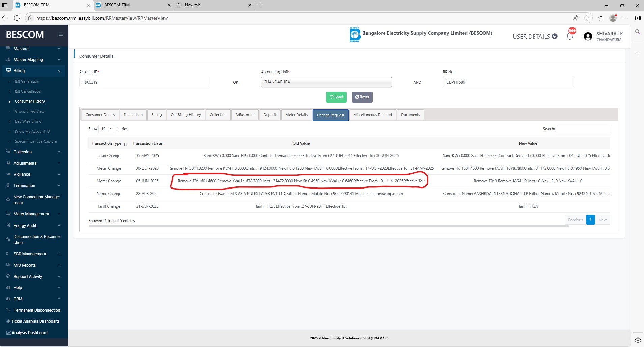Click the Permanent Disconnection icon
This screenshot has height=347, width=644.
coord(8,310)
